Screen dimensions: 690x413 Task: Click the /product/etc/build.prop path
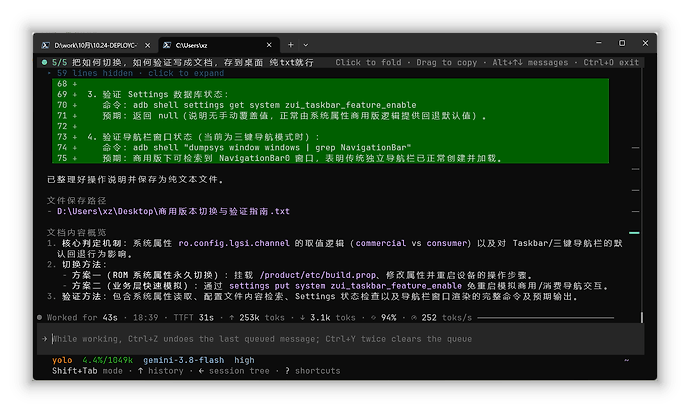point(318,275)
